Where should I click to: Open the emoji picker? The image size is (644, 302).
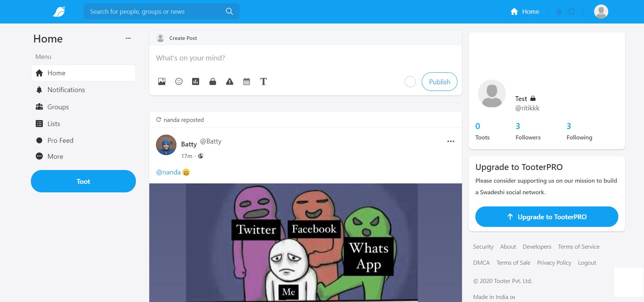pos(179,81)
